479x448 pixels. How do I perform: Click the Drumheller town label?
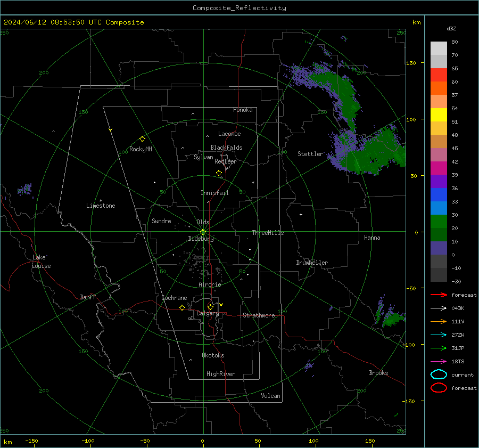click(312, 263)
